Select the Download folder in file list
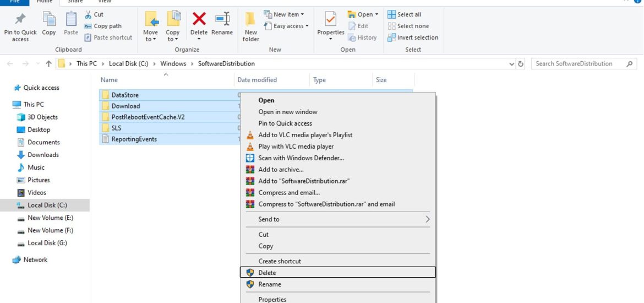 (x=125, y=106)
